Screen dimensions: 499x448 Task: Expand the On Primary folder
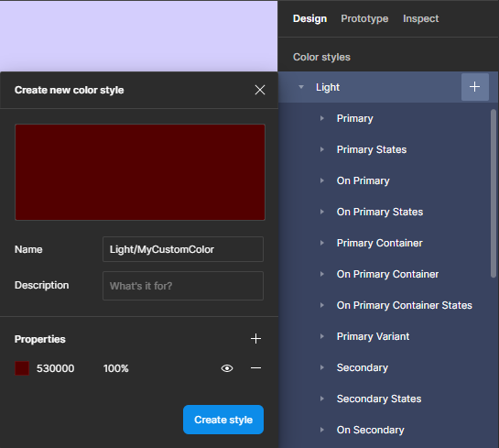click(x=322, y=180)
